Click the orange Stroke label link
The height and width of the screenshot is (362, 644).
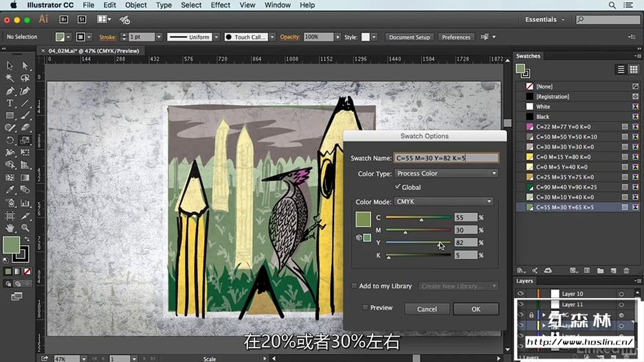[x=108, y=37]
